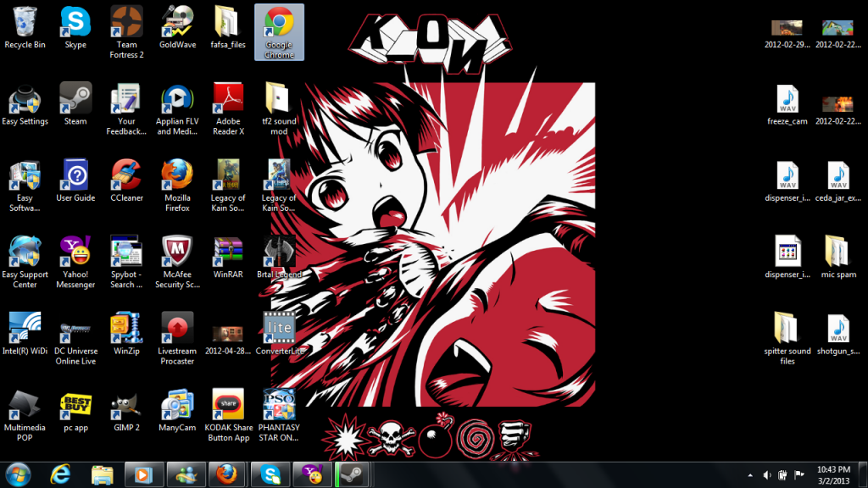Select the Team Fortress 2 shortcut

126,33
